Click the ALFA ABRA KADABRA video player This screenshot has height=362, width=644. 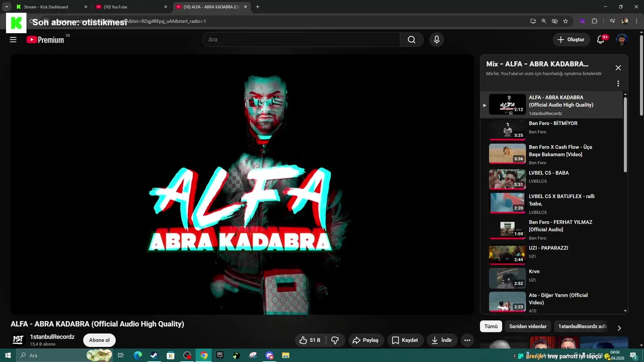[x=242, y=184]
